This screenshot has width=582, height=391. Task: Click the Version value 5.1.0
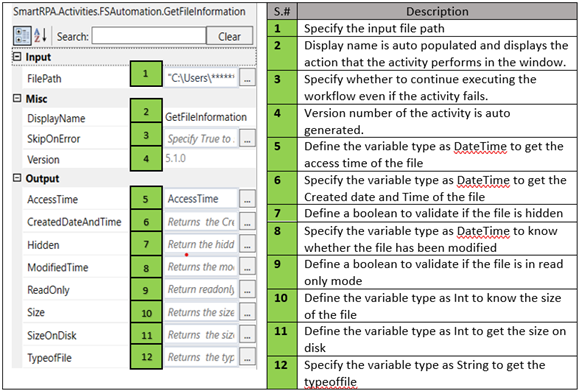(175, 158)
